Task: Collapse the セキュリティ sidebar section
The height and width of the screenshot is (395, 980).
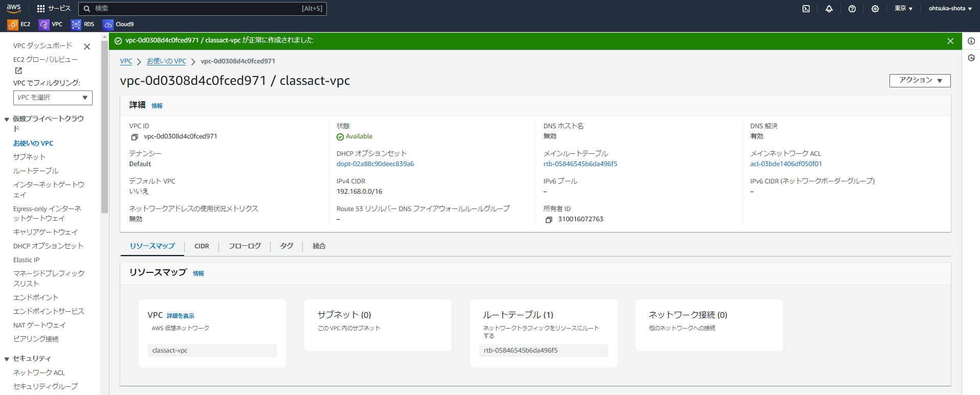Action: [7, 359]
